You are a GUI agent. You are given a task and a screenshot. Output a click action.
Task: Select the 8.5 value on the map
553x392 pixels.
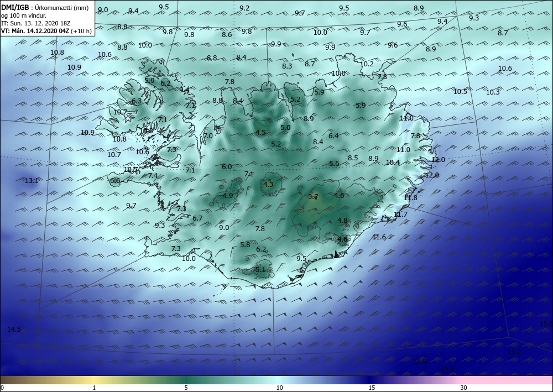click(x=353, y=158)
